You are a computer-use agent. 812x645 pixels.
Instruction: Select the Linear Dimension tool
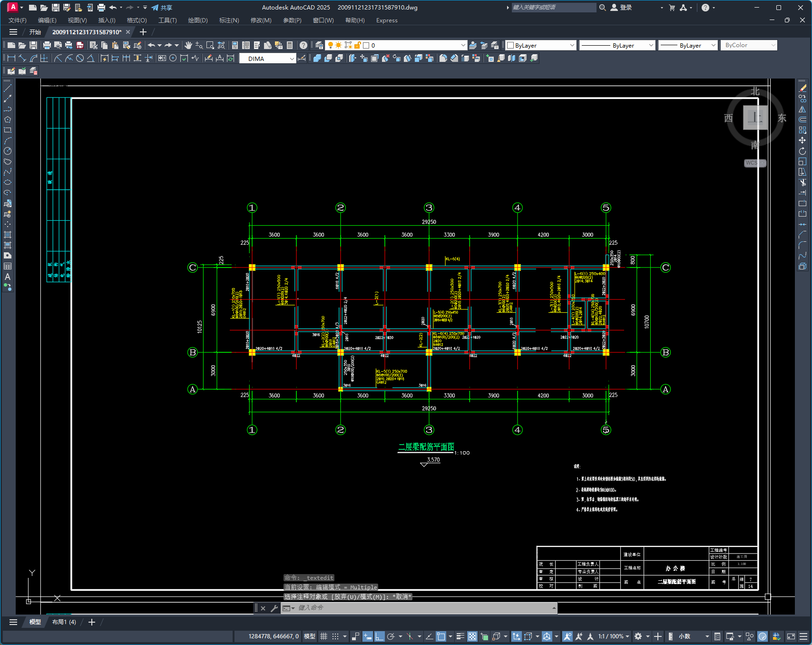11,58
